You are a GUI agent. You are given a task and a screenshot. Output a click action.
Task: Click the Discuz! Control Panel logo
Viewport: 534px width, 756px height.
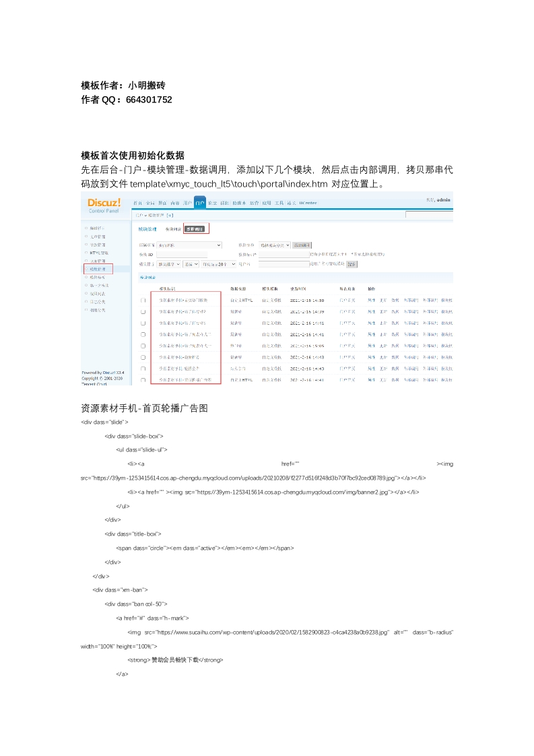pyautogui.click(x=104, y=204)
